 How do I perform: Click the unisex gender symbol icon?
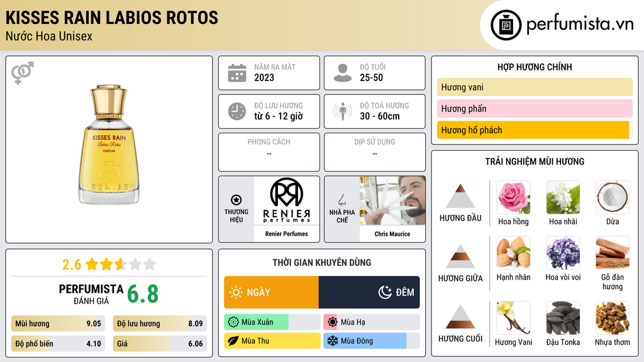23,73
